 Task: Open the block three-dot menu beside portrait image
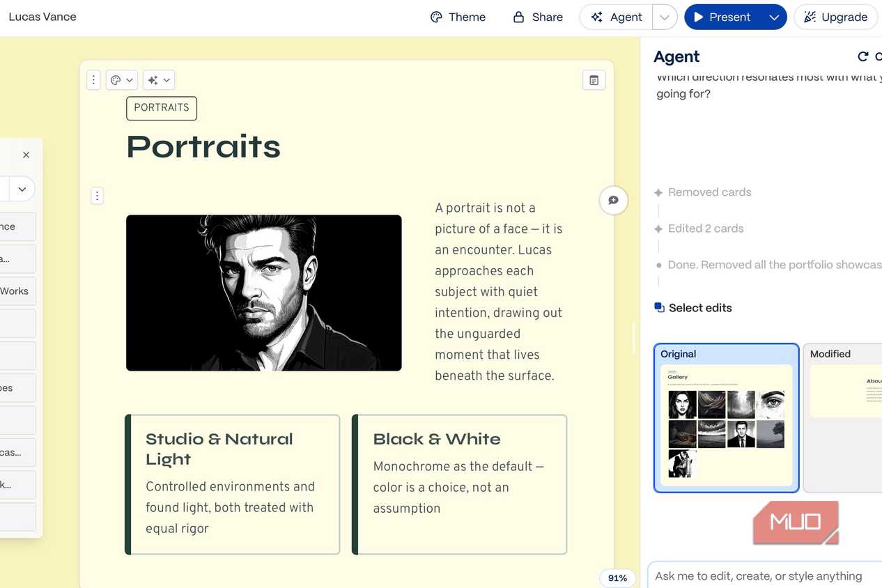coord(98,196)
